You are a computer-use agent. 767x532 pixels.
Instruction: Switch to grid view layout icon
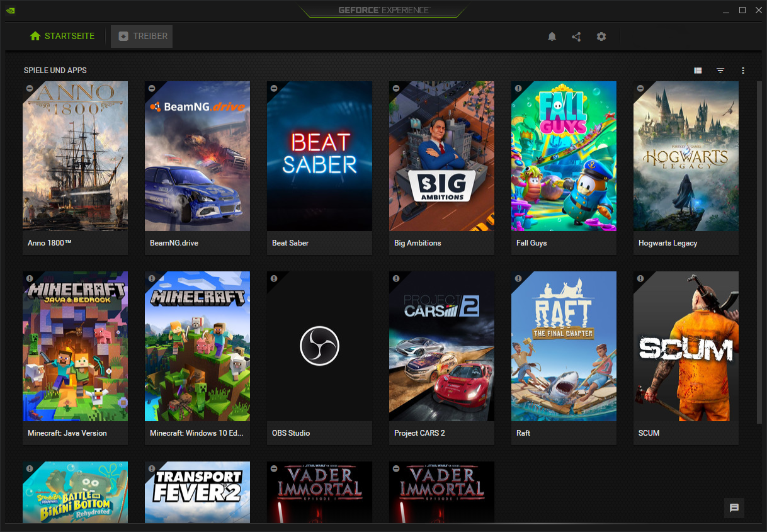[x=698, y=71]
